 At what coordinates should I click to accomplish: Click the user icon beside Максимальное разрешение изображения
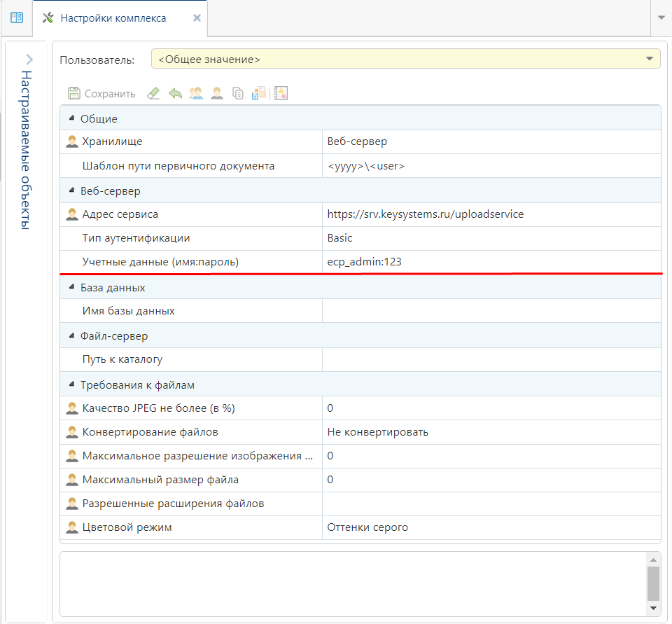pos(72,456)
